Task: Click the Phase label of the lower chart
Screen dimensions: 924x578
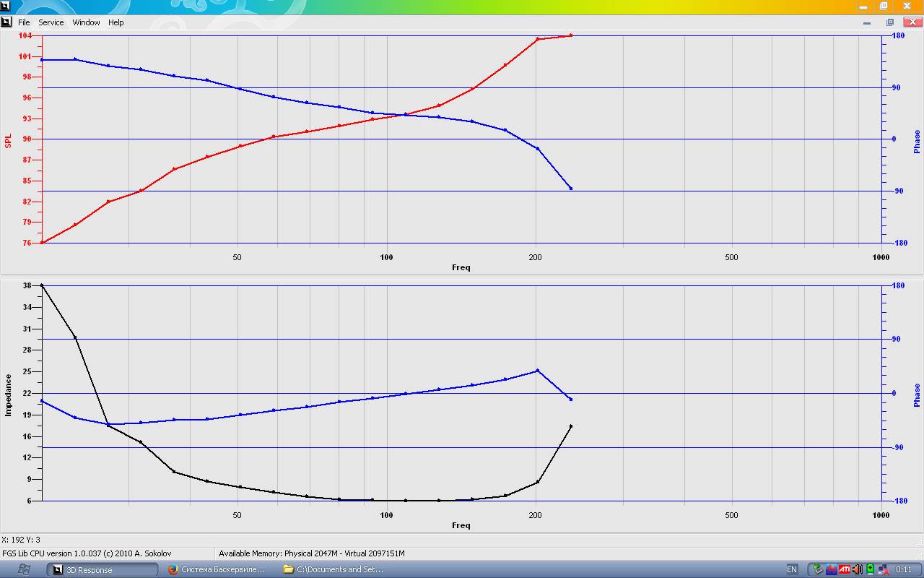Action: 917,395
